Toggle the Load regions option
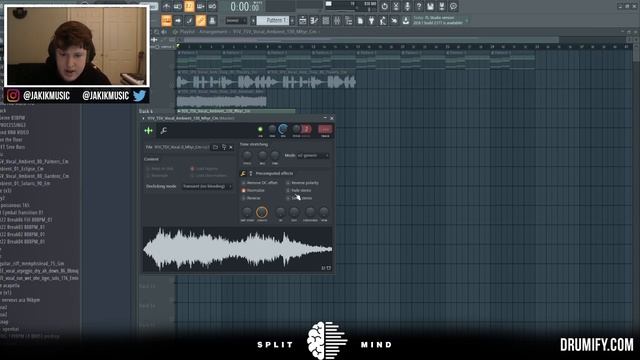The image size is (640, 360). pyautogui.click(x=204, y=169)
